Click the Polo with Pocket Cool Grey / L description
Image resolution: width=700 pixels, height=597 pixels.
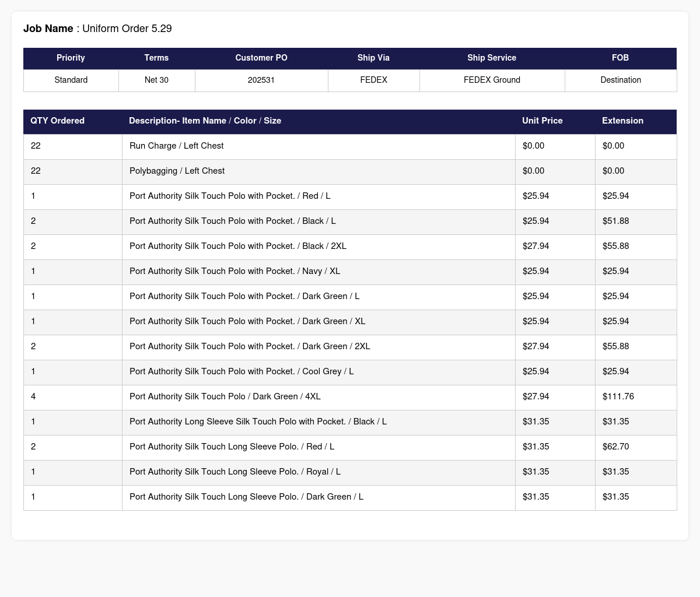tap(242, 371)
